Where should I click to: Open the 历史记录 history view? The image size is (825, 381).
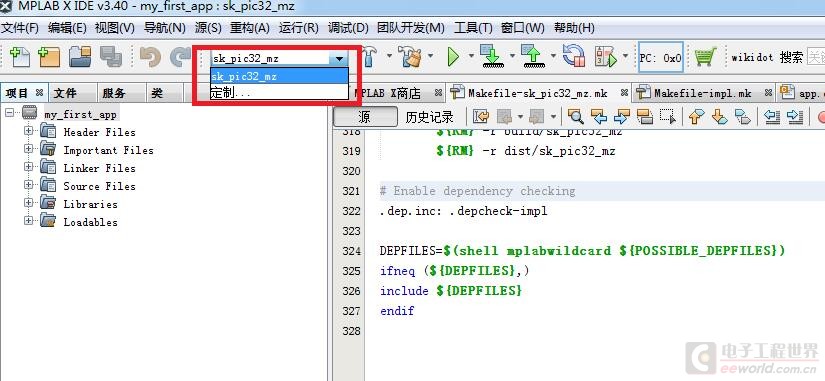pos(429,117)
